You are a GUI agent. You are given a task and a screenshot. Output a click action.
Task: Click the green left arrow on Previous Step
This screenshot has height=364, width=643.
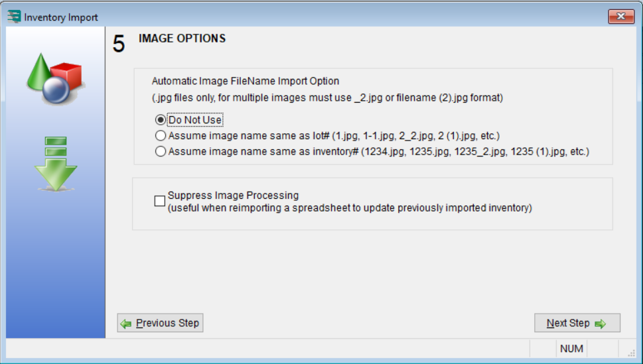126,324
